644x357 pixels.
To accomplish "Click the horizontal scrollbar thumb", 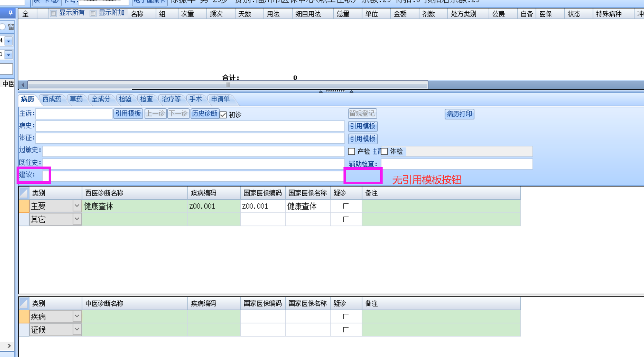I will (x=228, y=85).
